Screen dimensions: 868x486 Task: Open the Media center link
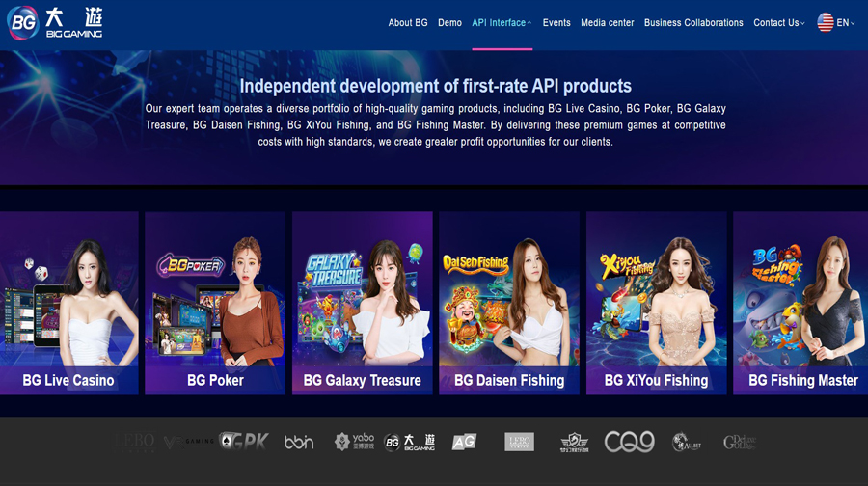608,23
